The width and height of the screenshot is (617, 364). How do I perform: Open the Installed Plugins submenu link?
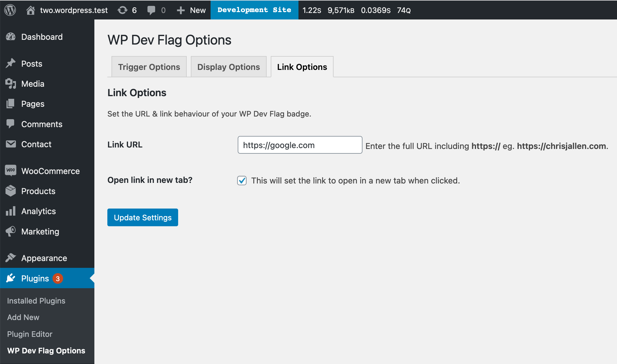pos(36,301)
